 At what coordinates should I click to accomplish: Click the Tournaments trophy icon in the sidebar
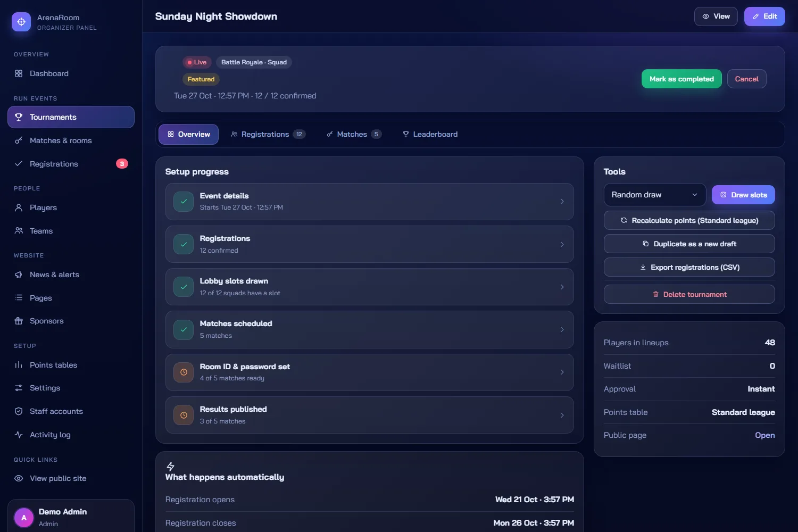click(19, 117)
